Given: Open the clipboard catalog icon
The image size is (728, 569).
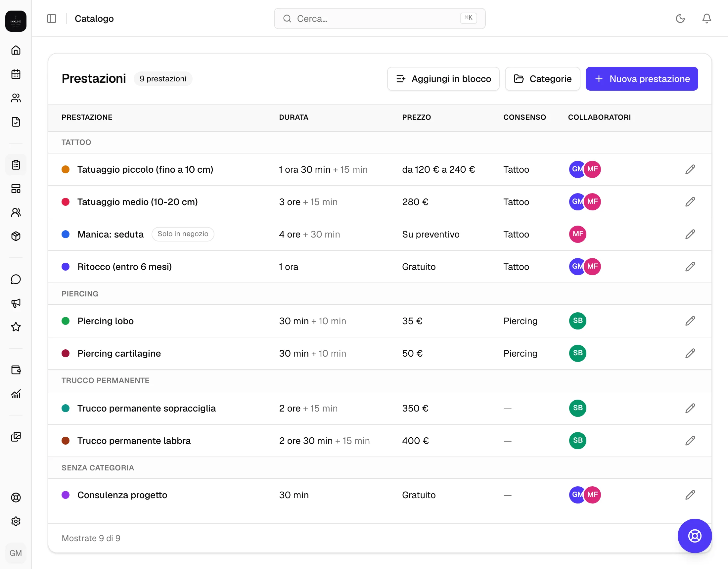Looking at the screenshot, I should tap(16, 165).
